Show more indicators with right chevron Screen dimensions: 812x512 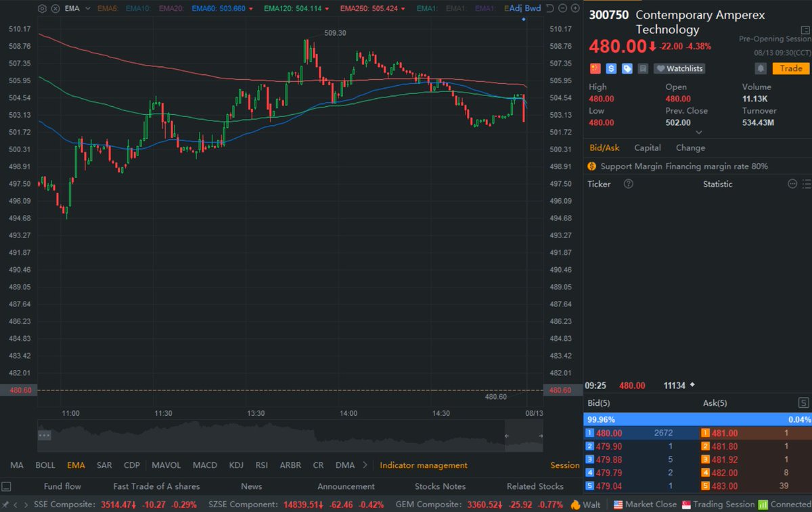(365, 465)
